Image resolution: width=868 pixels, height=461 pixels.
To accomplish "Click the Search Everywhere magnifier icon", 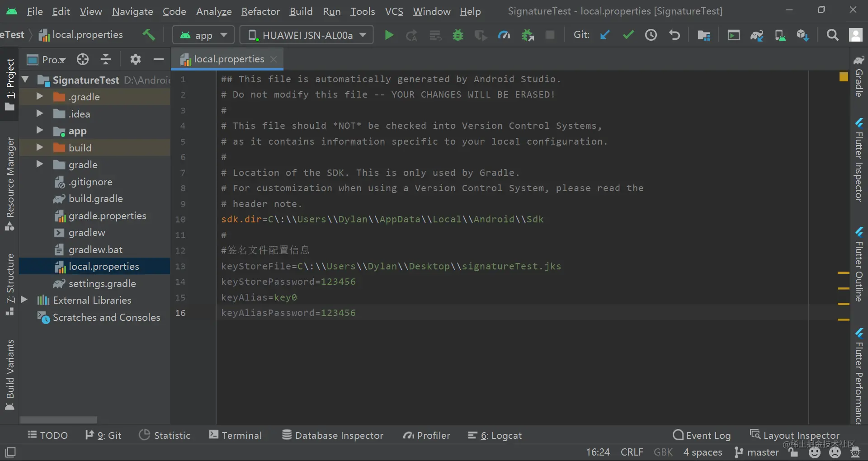I will pos(832,35).
